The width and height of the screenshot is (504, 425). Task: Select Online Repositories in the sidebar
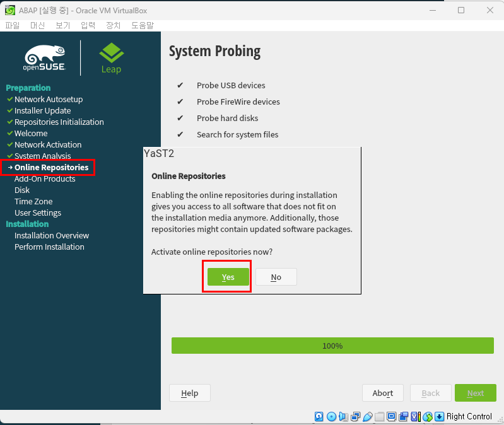[x=52, y=167]
